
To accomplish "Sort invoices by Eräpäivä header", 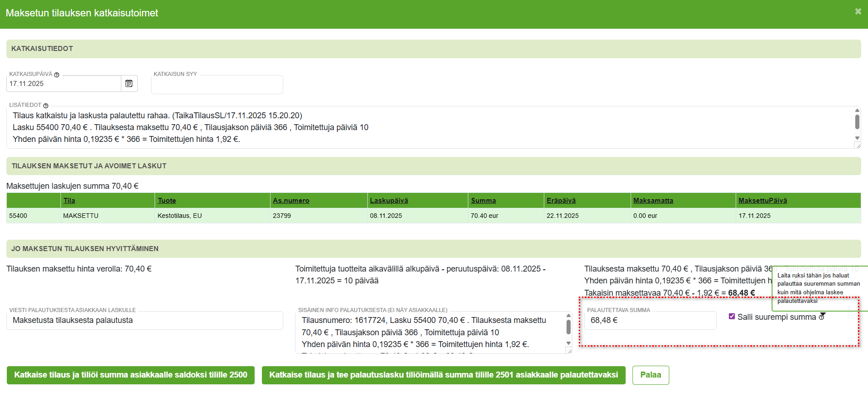I will (x=561, y=201).
